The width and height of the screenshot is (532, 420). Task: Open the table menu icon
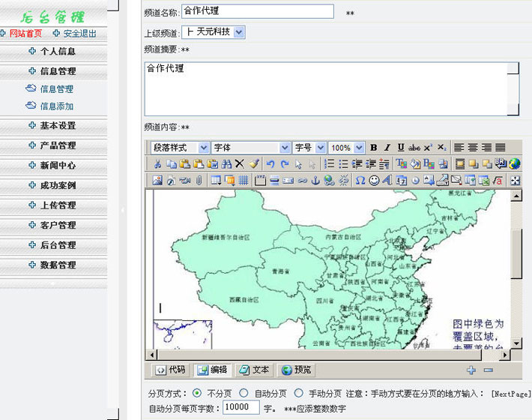pyautogui.click(x=216, y=180)
